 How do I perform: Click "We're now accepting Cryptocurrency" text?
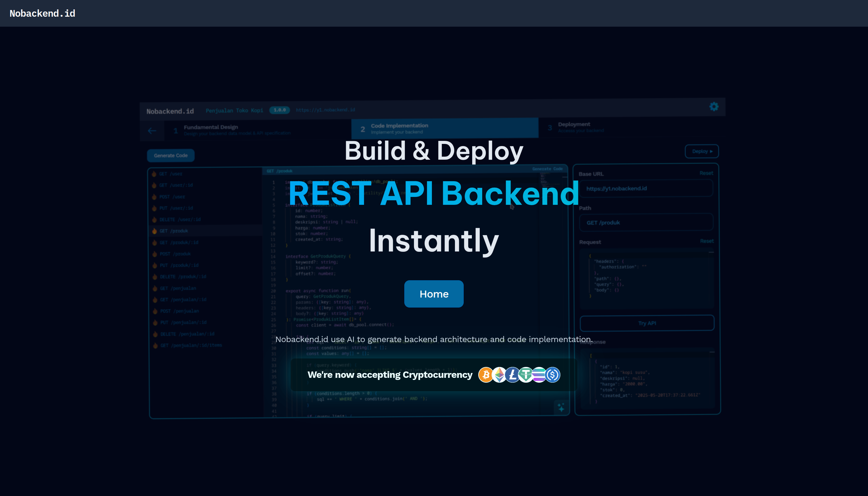pyautogui.click(x=390, y=375)
